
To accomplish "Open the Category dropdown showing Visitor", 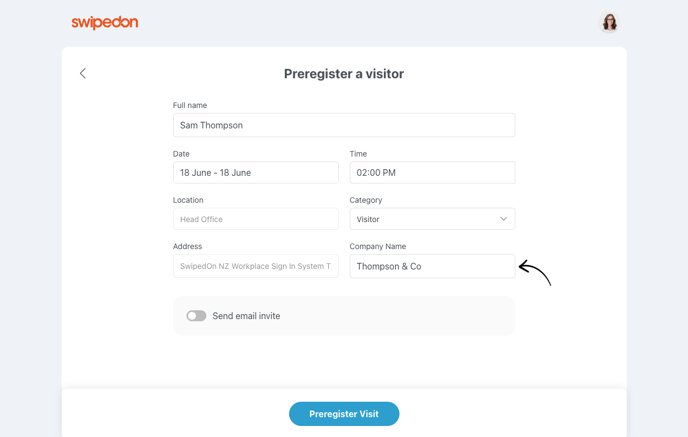I will 432,218.
